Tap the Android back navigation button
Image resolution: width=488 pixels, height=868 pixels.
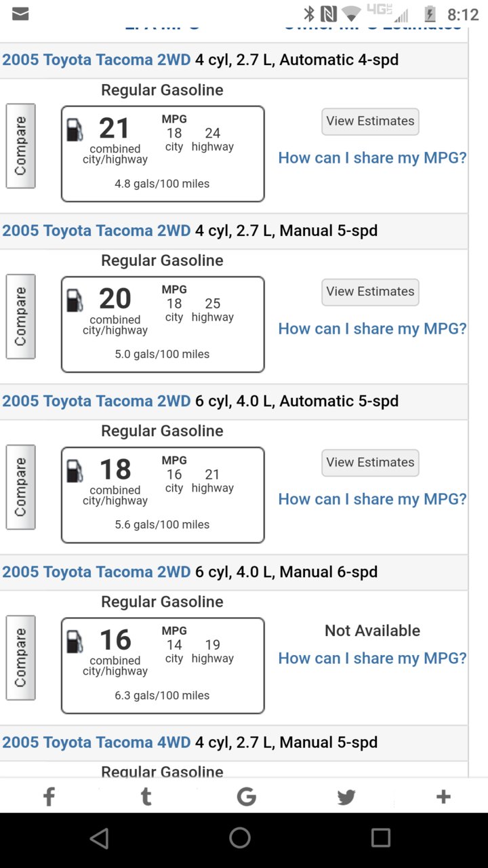(99, 838)
